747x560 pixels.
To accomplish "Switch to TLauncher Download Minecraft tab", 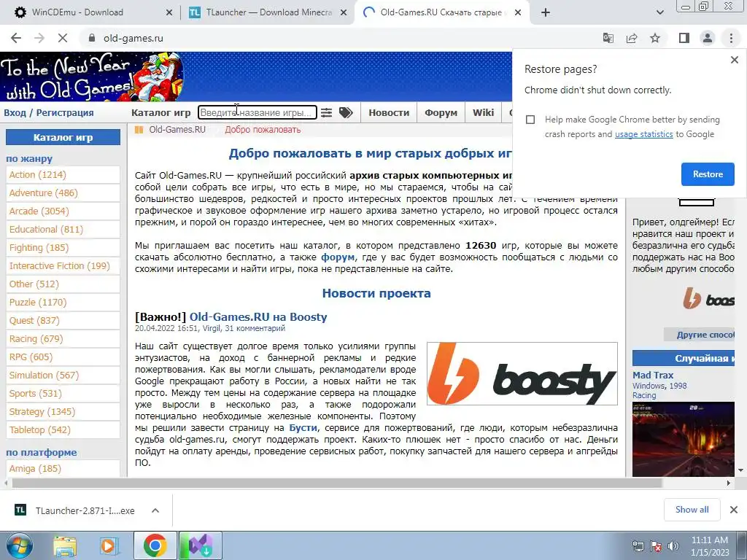I will click(x=268, y=12).
